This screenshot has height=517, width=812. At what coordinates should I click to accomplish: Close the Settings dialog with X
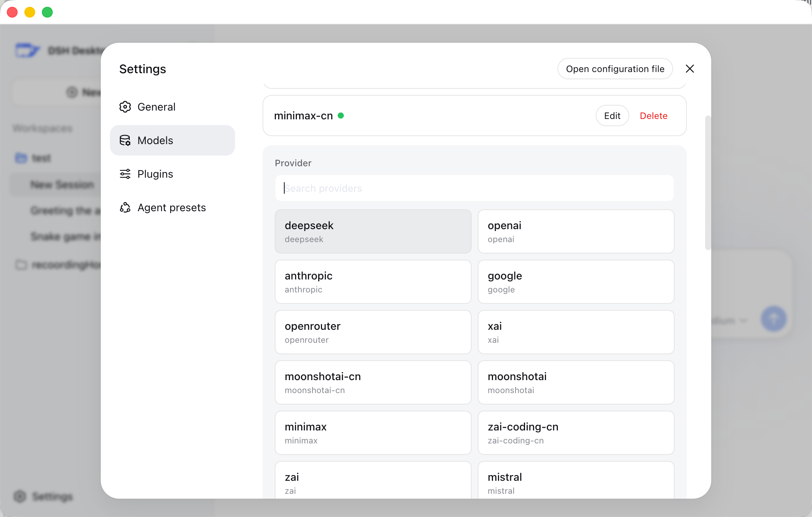coord(690,69)
